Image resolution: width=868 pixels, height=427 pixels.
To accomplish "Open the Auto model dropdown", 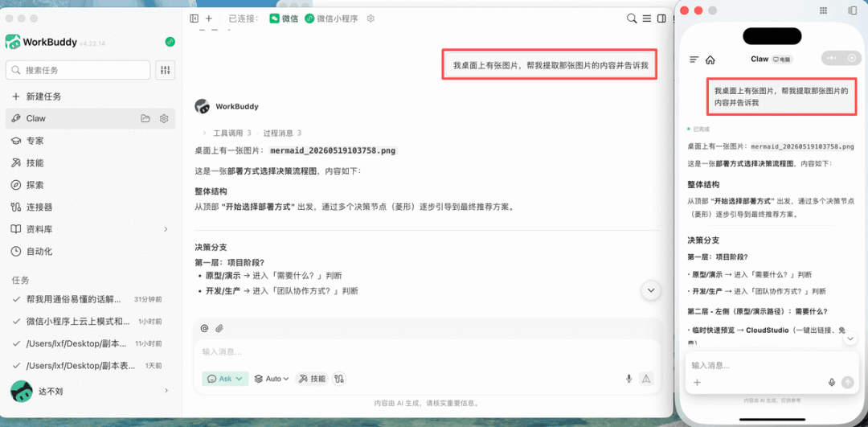I will tap(272, 379).
